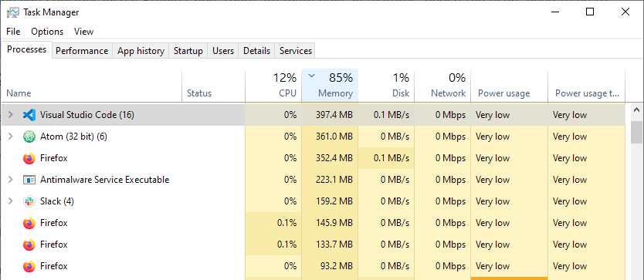
Task: Switch to the Startup tab
Action: tap(188, 51)
